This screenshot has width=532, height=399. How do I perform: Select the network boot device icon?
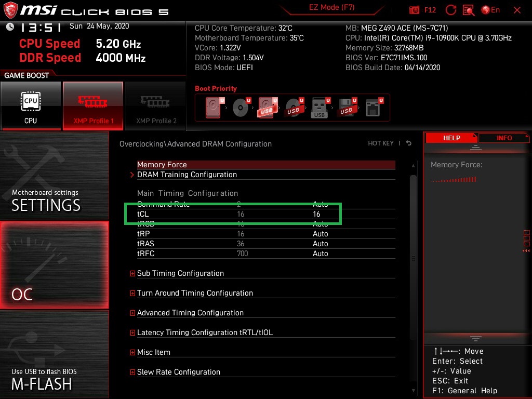click(x=374, y=108)
